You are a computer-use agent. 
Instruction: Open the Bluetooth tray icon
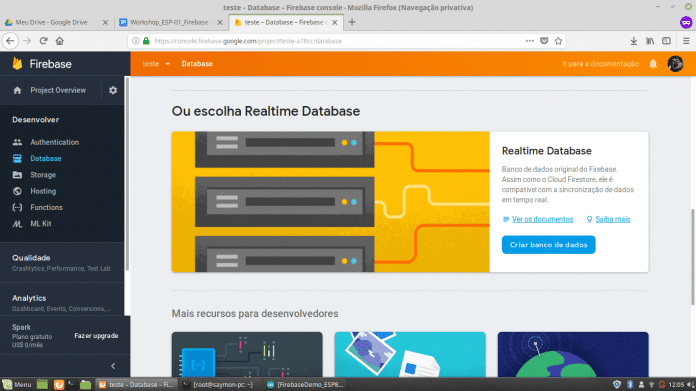pyautogui.click(x=629, y=384)
